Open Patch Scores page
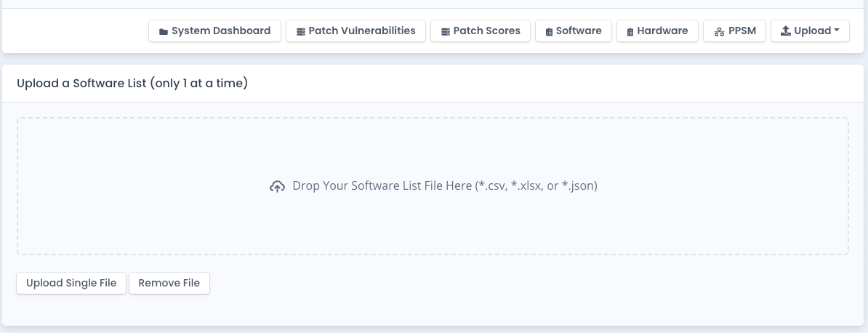Screen dimensions: 868x333 481,31
